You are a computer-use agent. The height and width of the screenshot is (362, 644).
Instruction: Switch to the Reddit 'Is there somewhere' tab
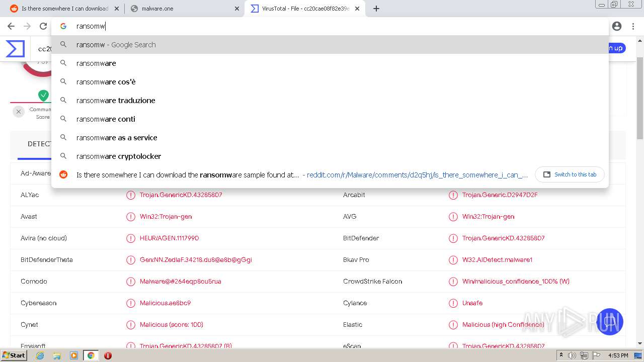pos(64,9)
